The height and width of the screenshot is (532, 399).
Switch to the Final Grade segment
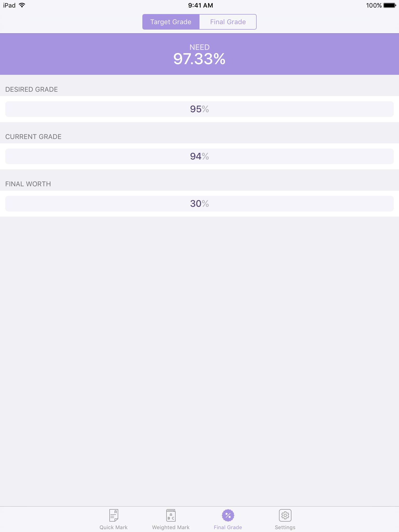(x=228, y=22)
